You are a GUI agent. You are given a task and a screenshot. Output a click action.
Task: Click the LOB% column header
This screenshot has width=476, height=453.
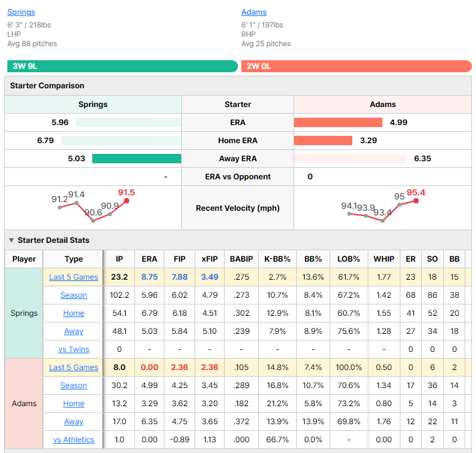click(x=348, y=259)
